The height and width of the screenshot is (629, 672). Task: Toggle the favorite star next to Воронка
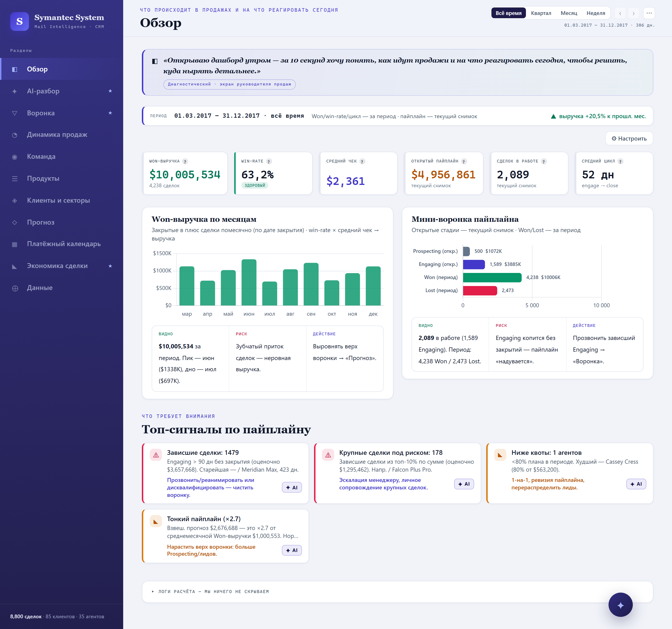pos(110,113)
